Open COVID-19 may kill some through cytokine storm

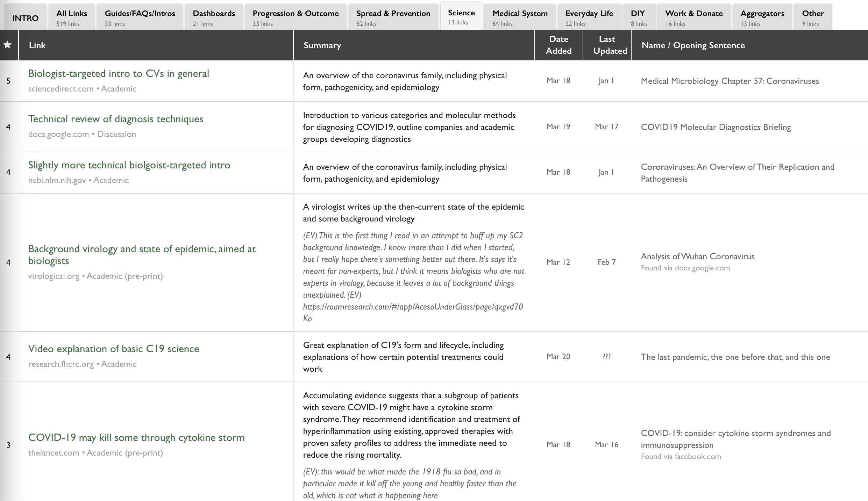tap(136, 438)
